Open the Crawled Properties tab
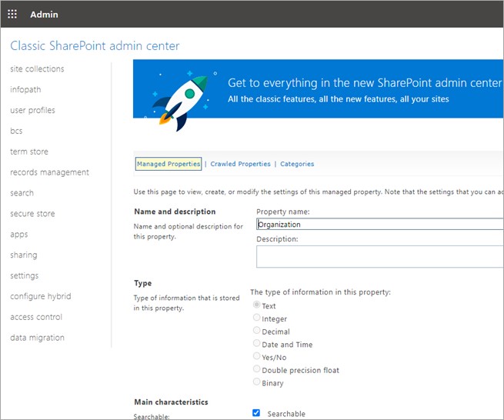The height and width of the screenshot is (420, 504). tap(240, 164)
